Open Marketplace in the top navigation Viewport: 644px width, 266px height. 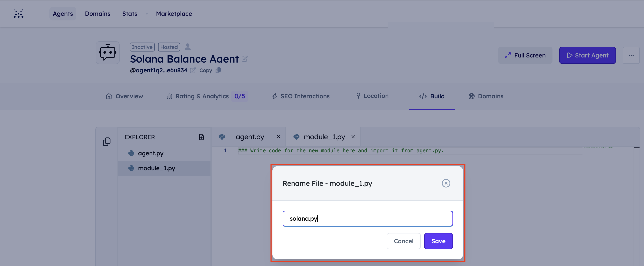(x=174, y=14)
